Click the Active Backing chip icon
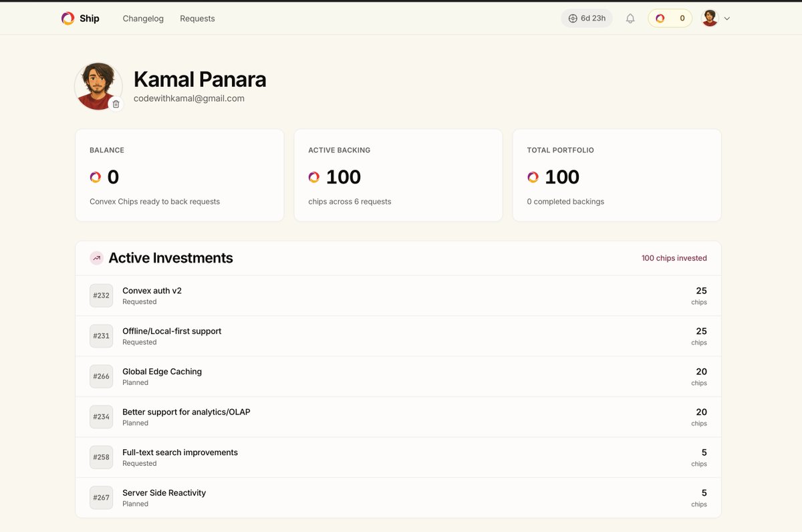The width and height of the screenshot is (802, 532). coord(314,177)
